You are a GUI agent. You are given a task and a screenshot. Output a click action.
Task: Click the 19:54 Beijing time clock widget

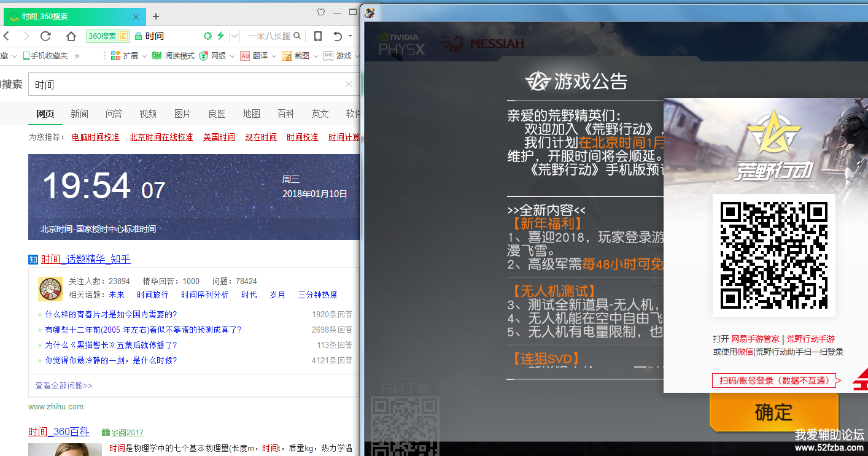[194, 197]
